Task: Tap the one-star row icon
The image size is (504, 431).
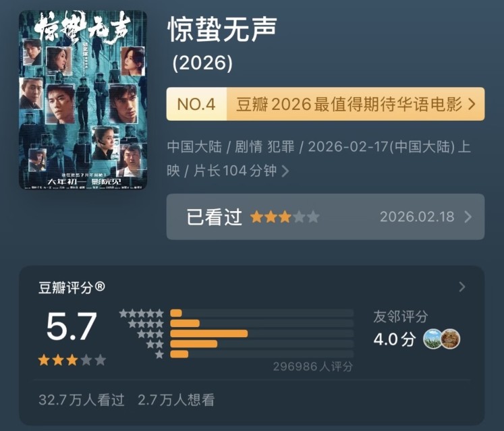Action: [159, 355]
